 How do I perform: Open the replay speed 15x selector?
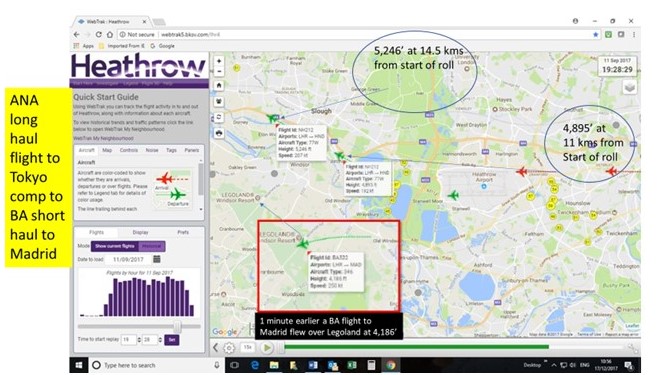click(248, 347)
